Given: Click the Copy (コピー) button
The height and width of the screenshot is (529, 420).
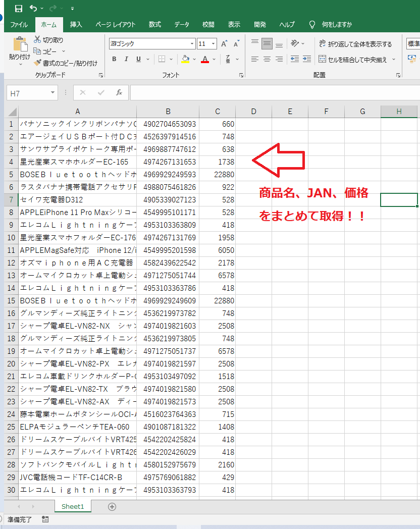Looking at the screenshot, I should click(45, 51).
